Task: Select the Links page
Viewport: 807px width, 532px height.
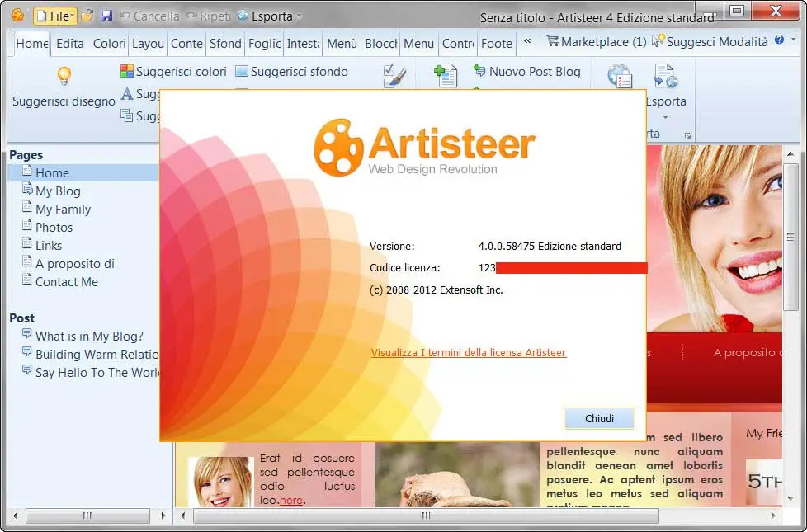Action: (x=42, y=245)
